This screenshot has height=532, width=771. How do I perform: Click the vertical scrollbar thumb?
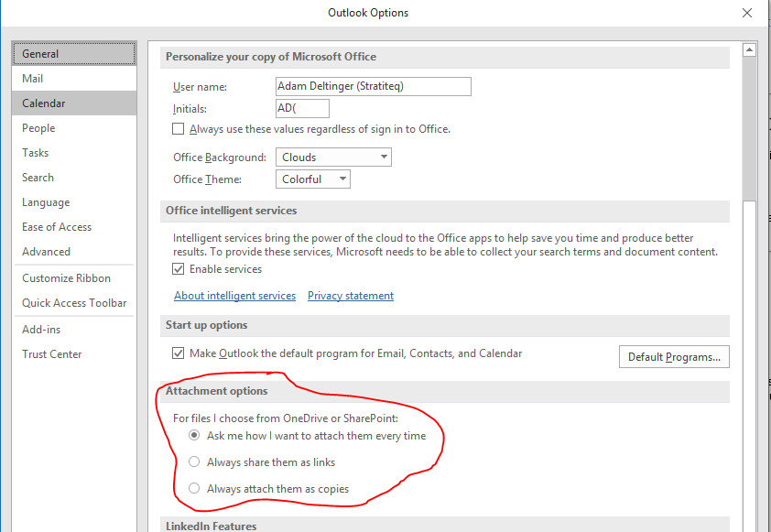[x=749, y=128]
